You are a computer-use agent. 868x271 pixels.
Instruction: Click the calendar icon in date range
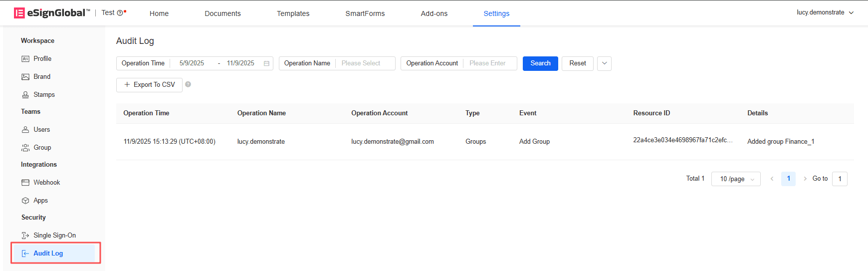point(266,63)
